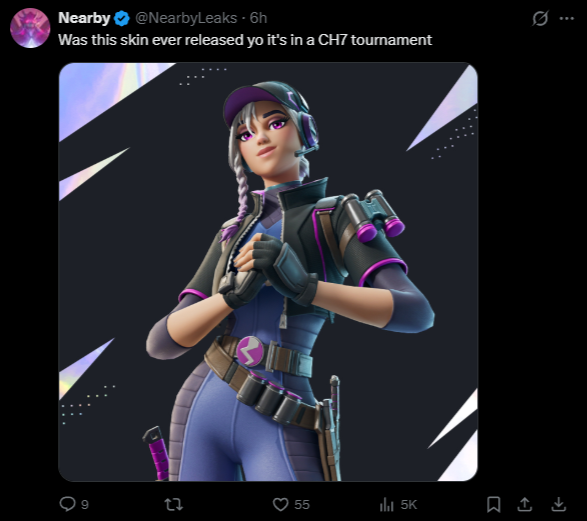The image size is (587, 521).
Task: Click the 5K views count
Action: 409,505
